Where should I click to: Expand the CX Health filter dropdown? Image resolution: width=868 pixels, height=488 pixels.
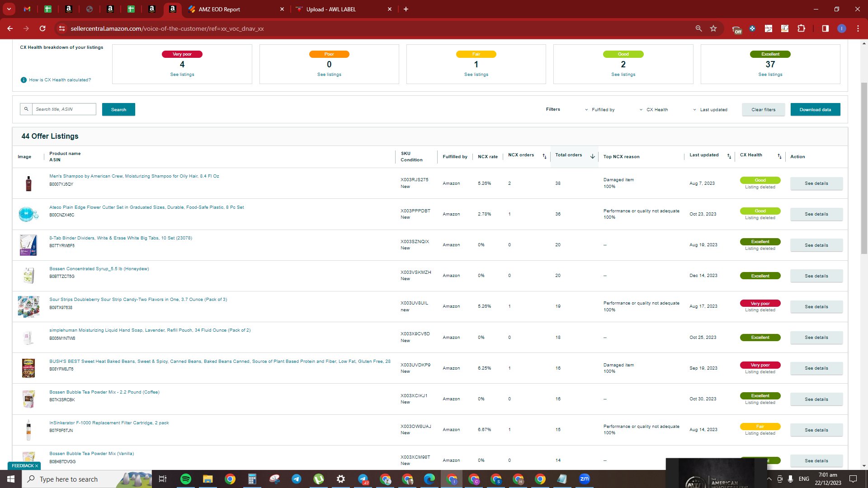pyautogui.click(x=654, y=110)
